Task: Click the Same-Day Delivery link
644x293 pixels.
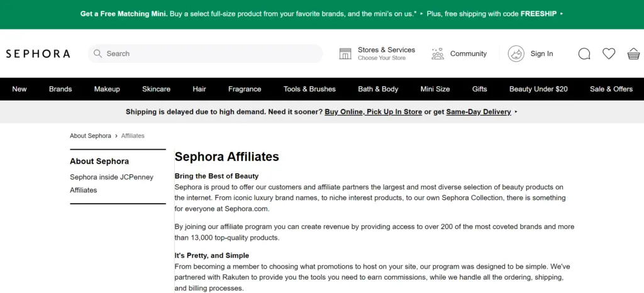Action: tap(478, 112)
